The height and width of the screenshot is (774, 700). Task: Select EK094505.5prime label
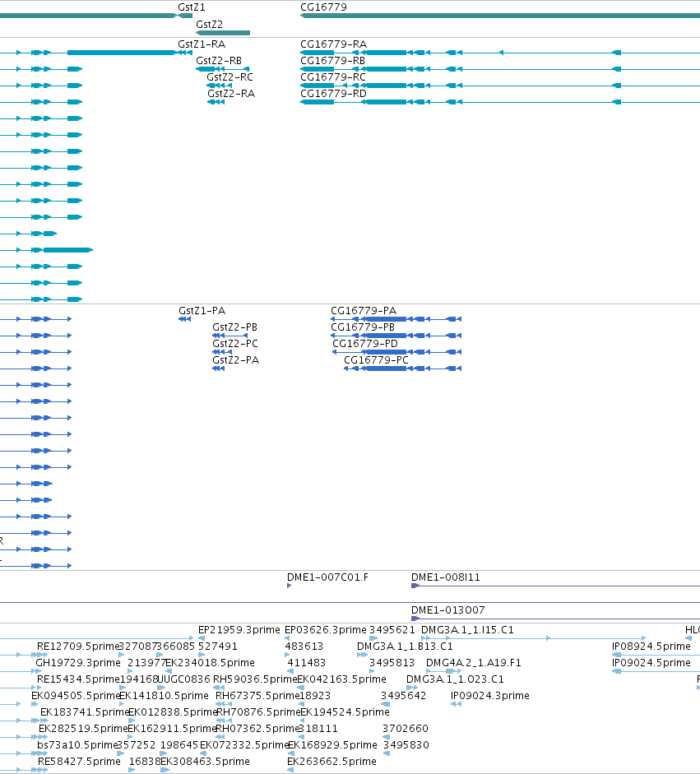[76, 696]
